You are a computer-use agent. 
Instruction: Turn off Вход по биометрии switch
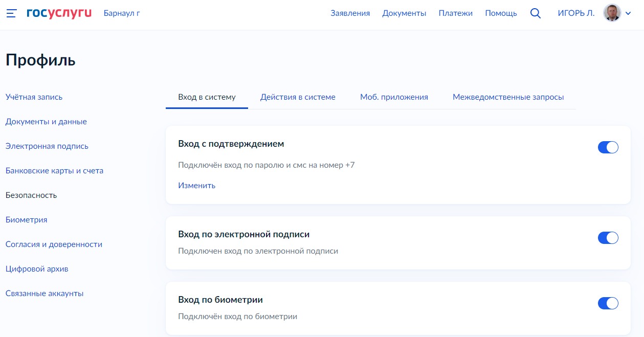point(608,303)
